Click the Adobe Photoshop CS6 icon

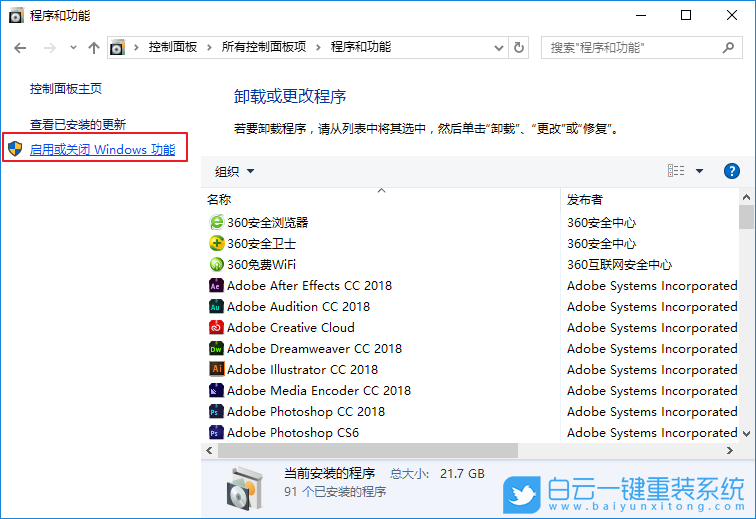tap(216, 432)
